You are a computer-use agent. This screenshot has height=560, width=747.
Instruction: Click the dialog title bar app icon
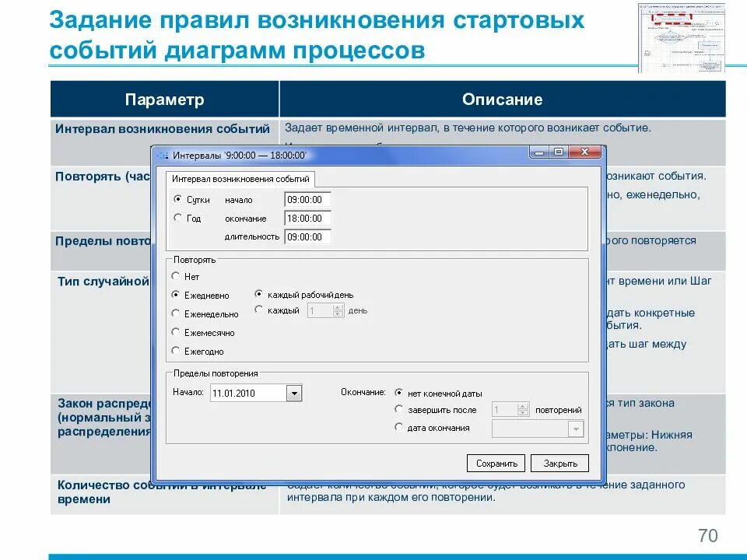coord(163,156)
